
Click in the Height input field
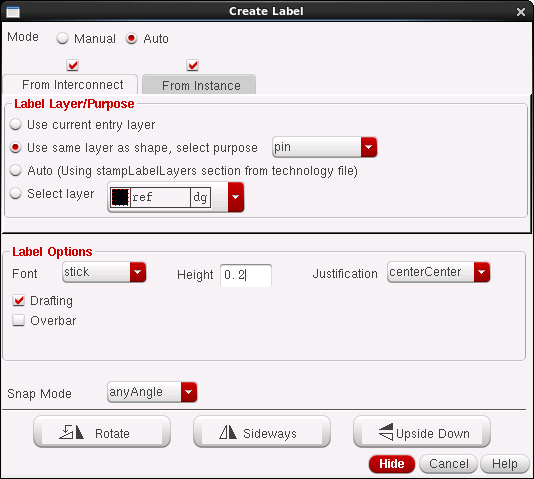tap(246, 275)
